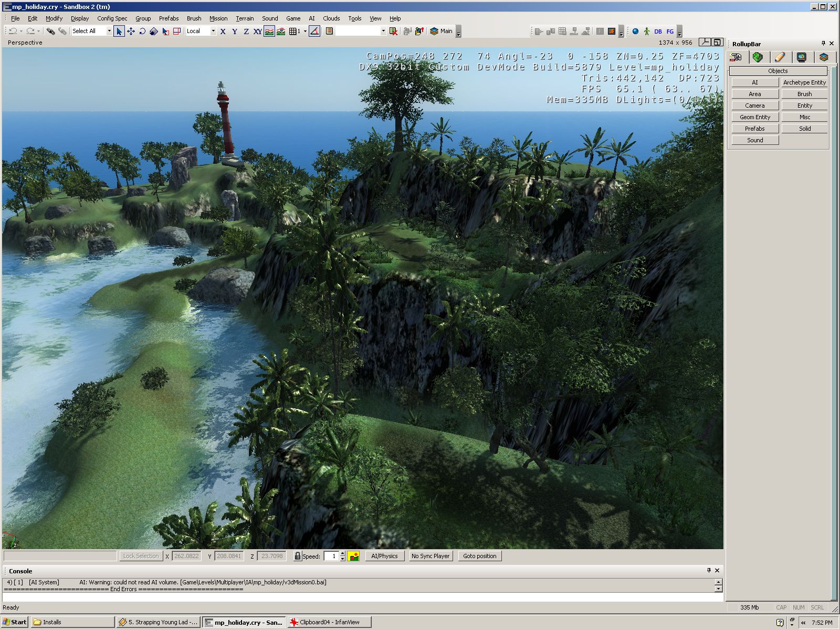Open the Local coordinate system dropdown
Image resolution: width=840 pixels, height=630 pixels.
coord(213,31)
